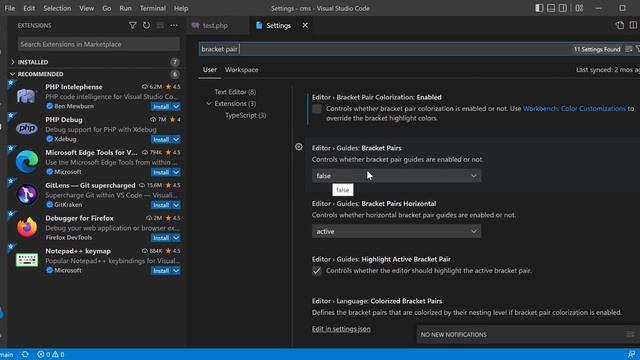Install the GitLens extension

161,205
